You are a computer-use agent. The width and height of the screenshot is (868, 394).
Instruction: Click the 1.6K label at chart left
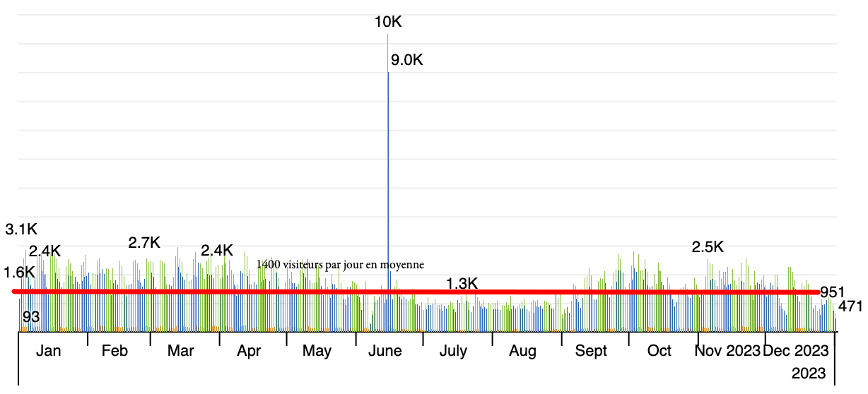[x=19, y=273]
